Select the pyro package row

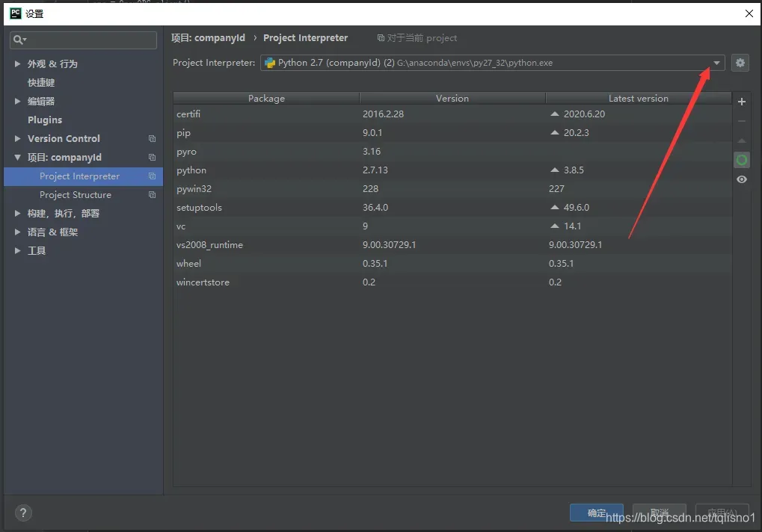[452, 152]
